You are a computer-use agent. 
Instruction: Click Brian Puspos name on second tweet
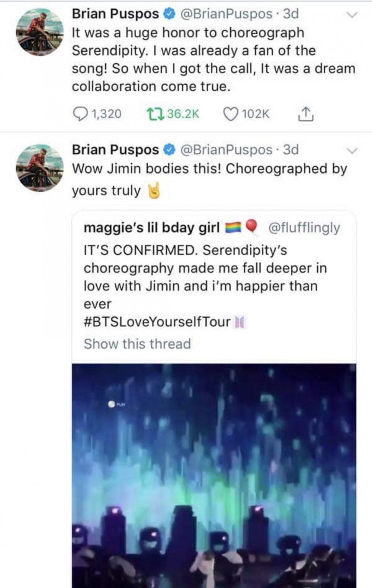click(x=115, y=150)
